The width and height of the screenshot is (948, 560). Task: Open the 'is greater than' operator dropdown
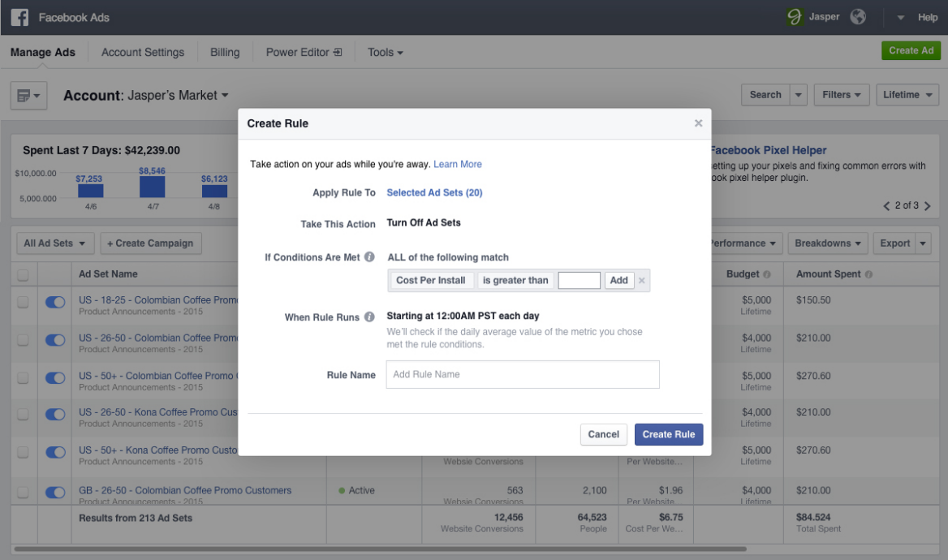(515, 281)
